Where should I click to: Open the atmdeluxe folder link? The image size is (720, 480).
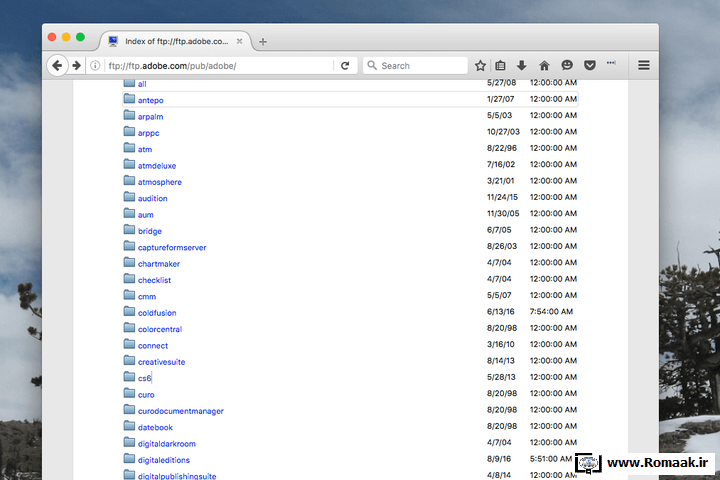[157, 166]
